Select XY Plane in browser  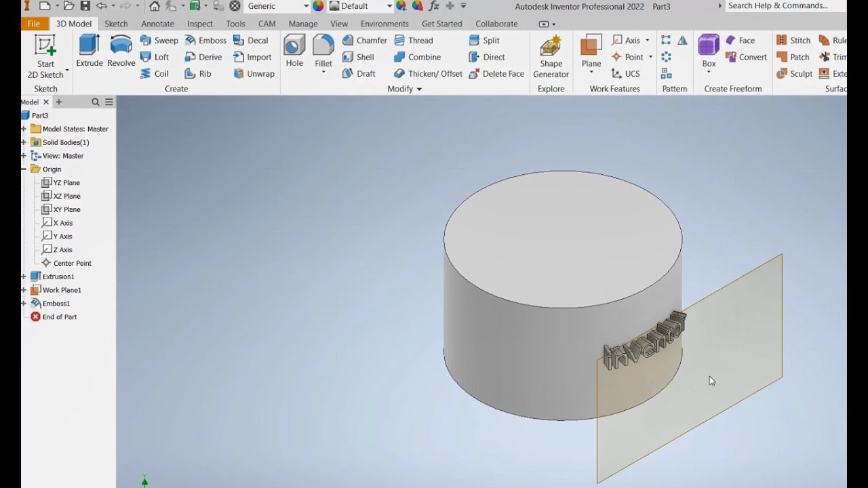pyautogui.click(x=60, y=209)
